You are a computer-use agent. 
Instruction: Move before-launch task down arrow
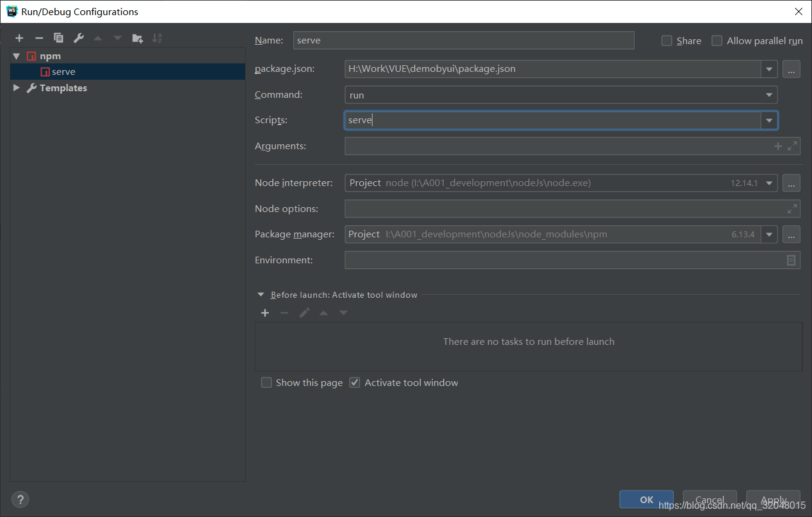point(344,313)
